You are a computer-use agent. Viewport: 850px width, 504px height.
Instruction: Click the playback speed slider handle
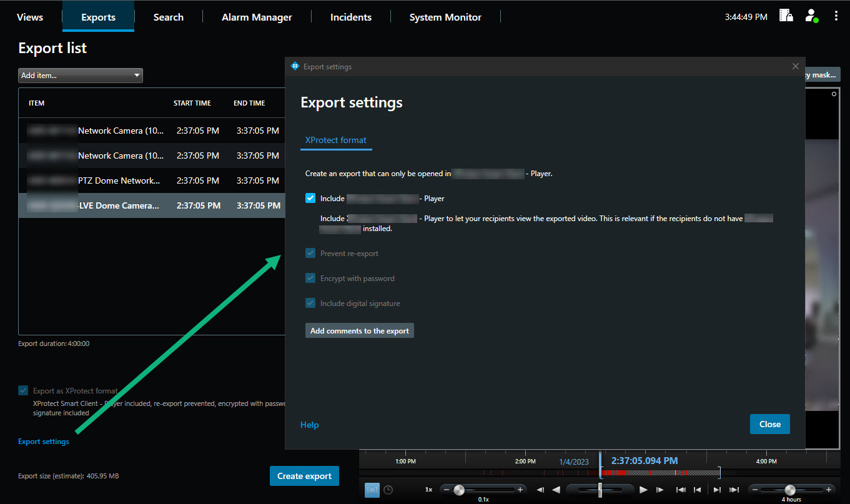coord(459,490)
